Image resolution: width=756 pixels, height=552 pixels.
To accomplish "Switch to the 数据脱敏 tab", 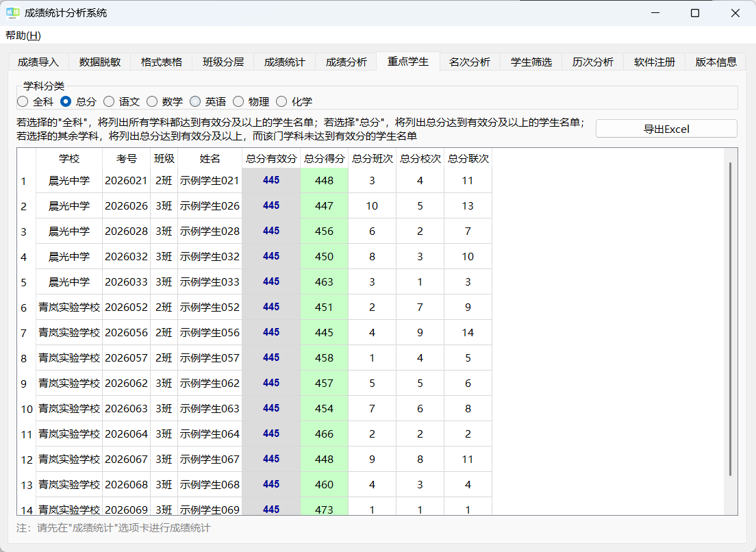I will coord(100,62).
